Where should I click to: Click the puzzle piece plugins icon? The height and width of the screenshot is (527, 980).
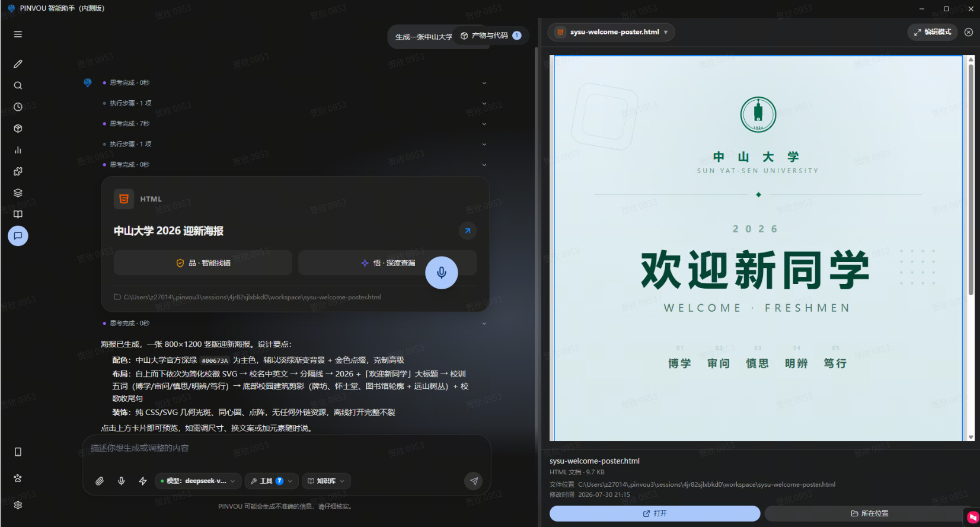pyautogui.click(x=18, y=171)
